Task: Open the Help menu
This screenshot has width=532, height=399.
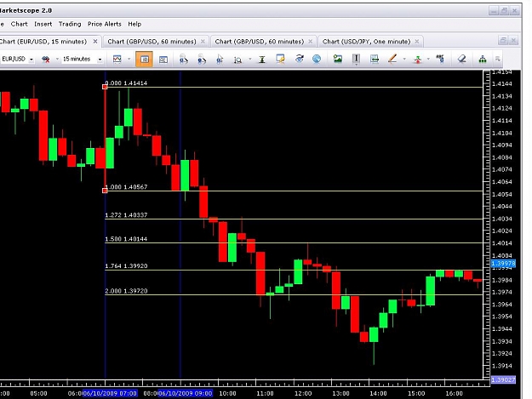Action: coord(134,24)
